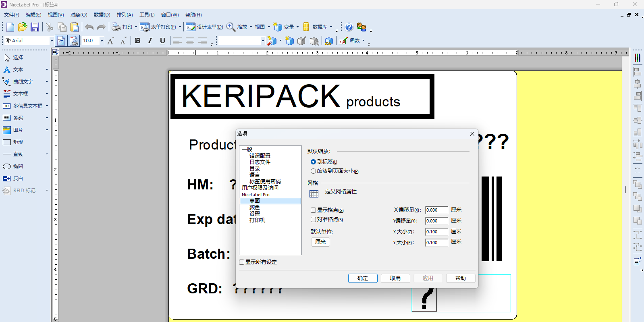Open the 对象 menu
644x322 pixels.
[x=79, y=15]
